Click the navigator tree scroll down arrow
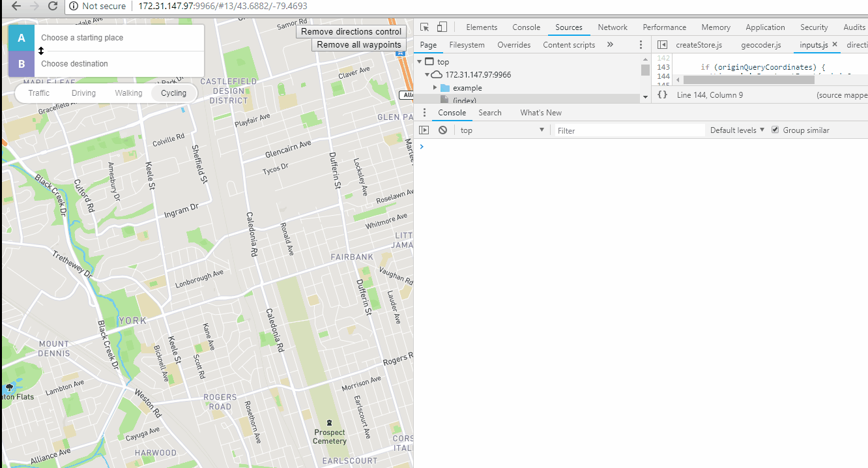The height and width of the screenshot is (468, 868). tap(645, 97)
